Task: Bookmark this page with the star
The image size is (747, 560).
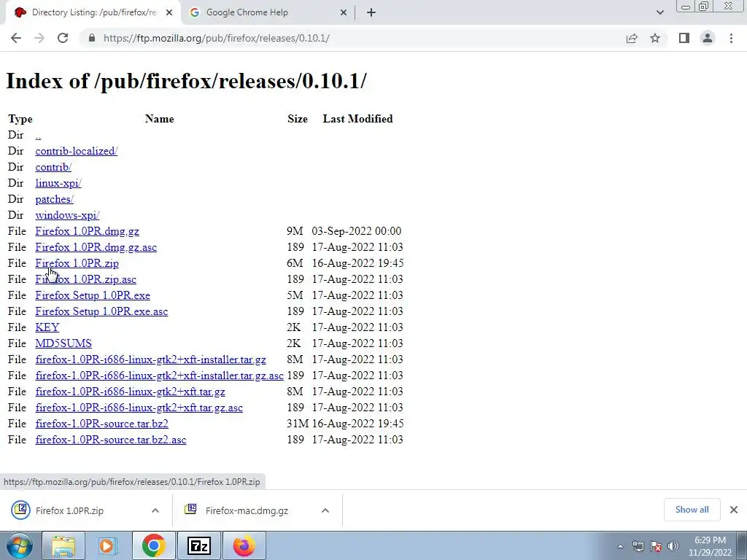Action: (x=655, y=38)
